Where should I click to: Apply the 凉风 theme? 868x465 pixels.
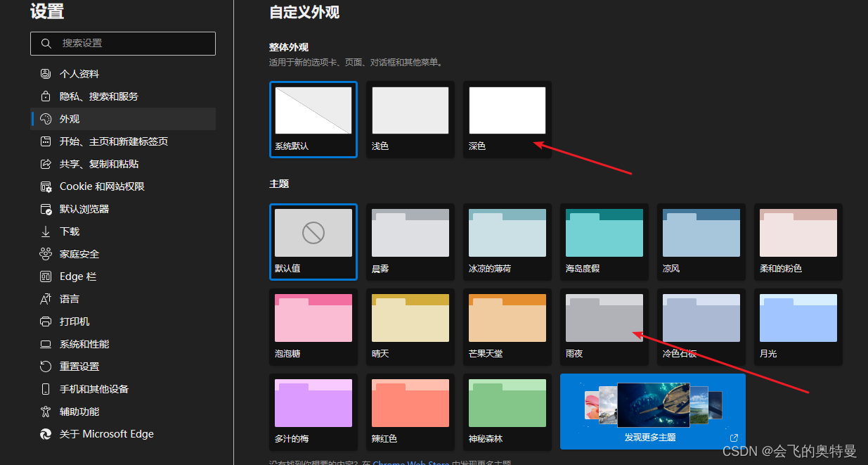click(701, 241)
